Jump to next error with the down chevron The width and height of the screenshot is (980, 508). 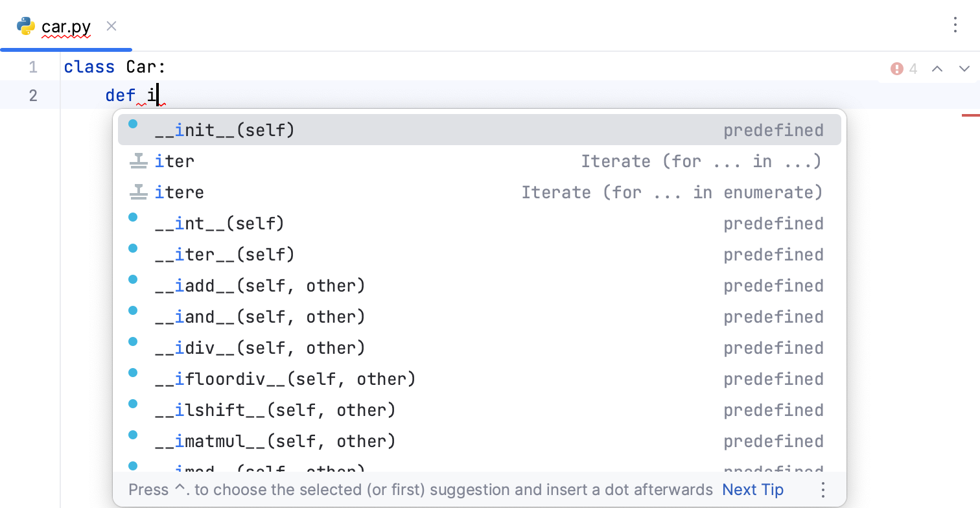pos(964,68)
